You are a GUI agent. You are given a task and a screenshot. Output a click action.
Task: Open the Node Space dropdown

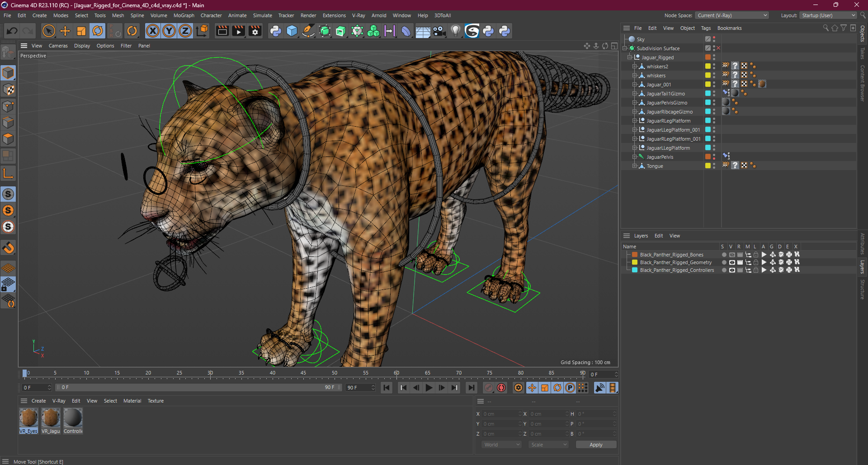click(731, 15)
